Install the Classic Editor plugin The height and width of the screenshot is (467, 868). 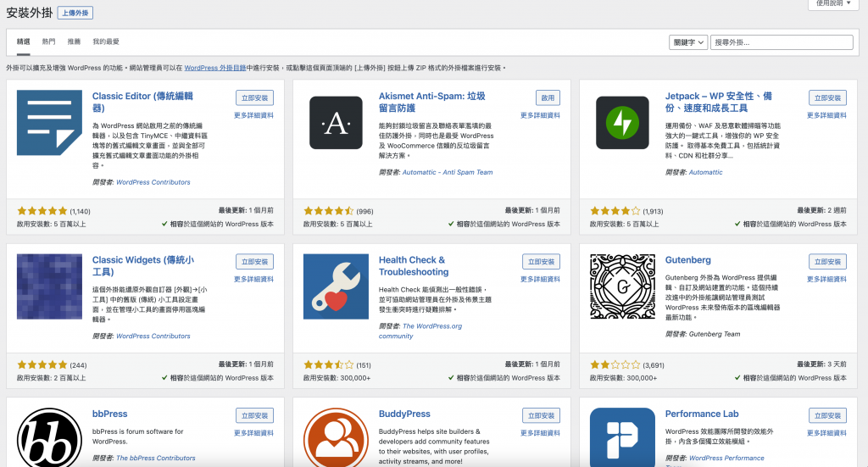254,98
